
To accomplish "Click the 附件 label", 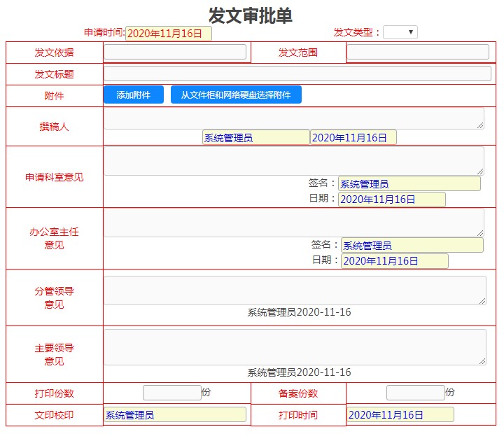I will [55, 96].
